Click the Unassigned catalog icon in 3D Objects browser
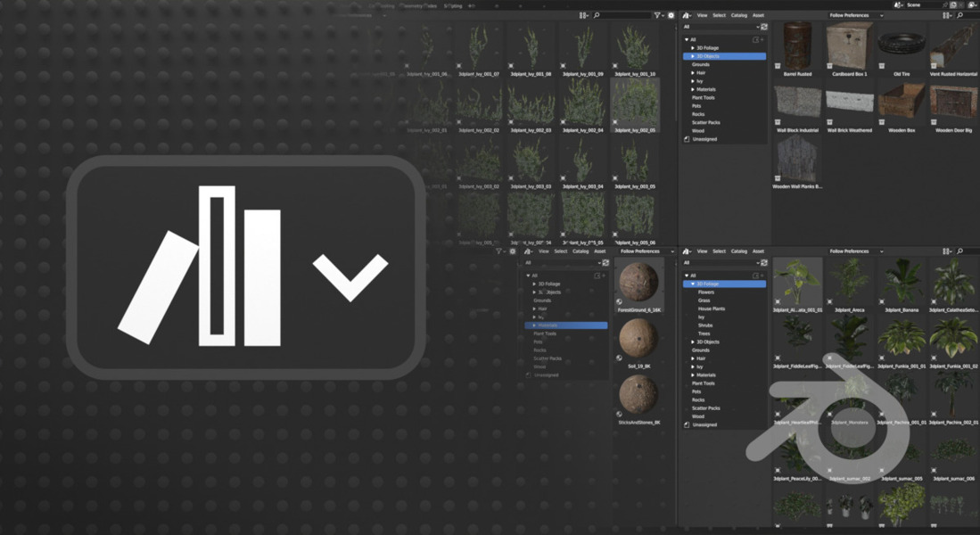 tap(687, 139)
